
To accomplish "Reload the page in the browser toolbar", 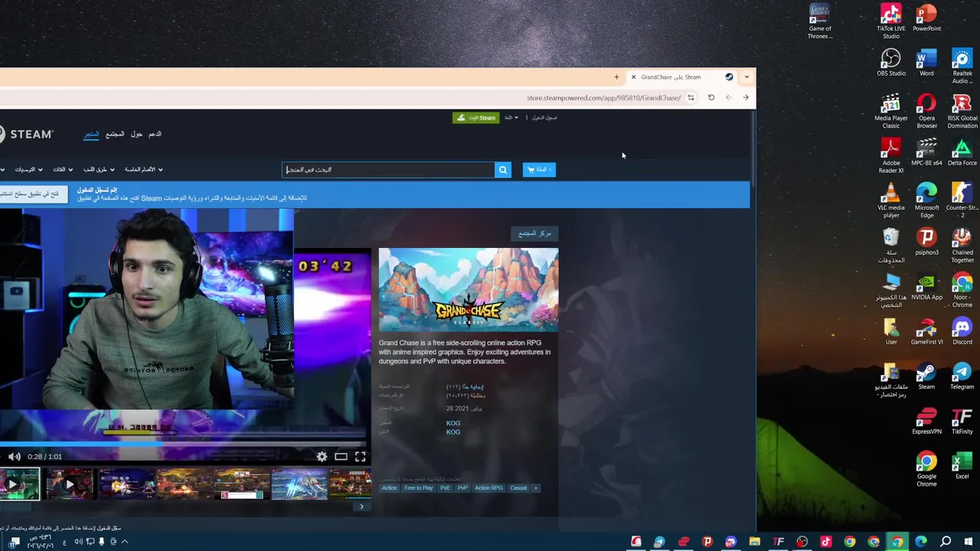I will [711, 98].
